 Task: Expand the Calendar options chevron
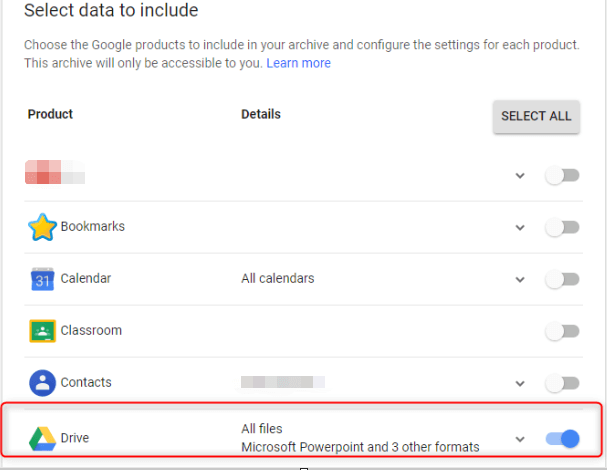point(520,280)
